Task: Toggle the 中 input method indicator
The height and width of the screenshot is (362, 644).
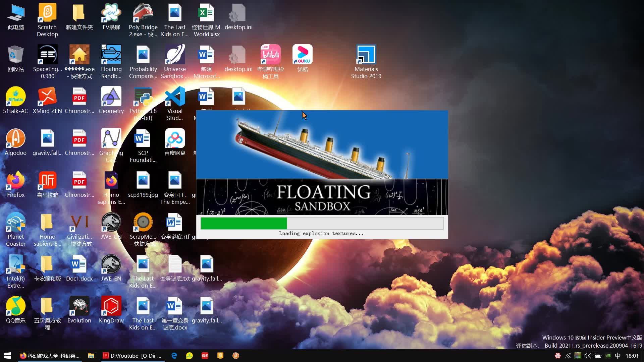Action: (618, 356)
